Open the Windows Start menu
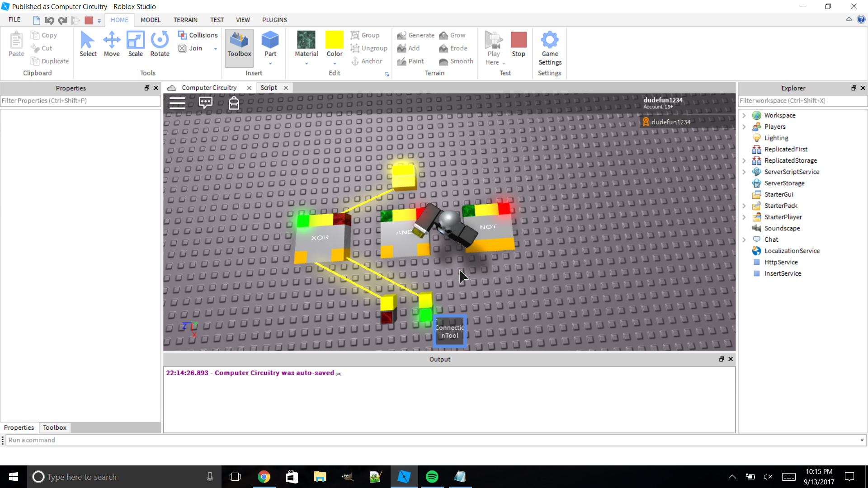This screenshot has height=488, width=868. tap(14, 477)
